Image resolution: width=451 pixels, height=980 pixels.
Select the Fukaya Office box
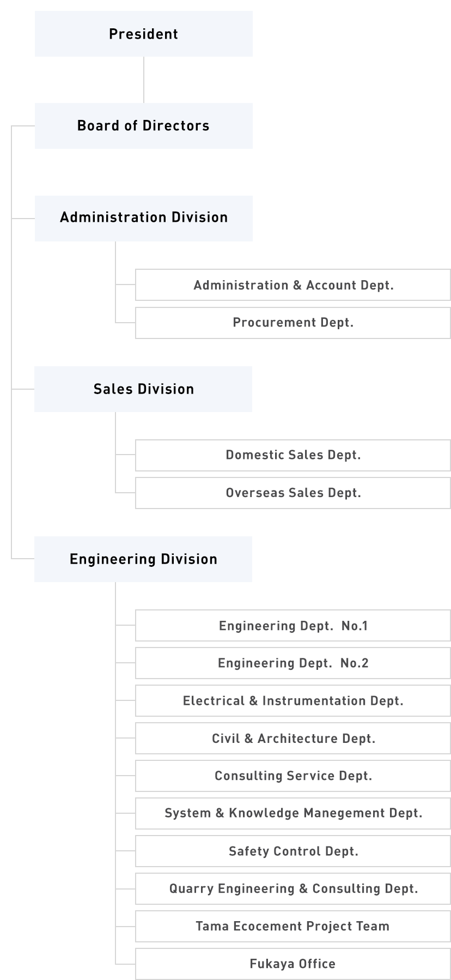click(293, 964)
